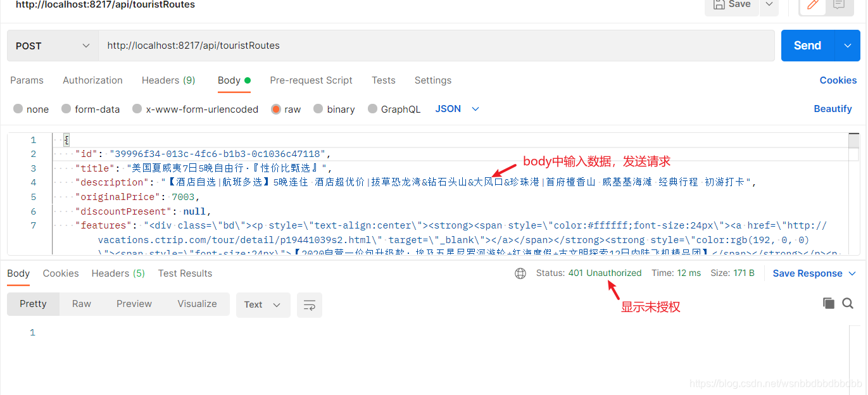Select x-www-form-urlencoded body type

pos(195,109)
